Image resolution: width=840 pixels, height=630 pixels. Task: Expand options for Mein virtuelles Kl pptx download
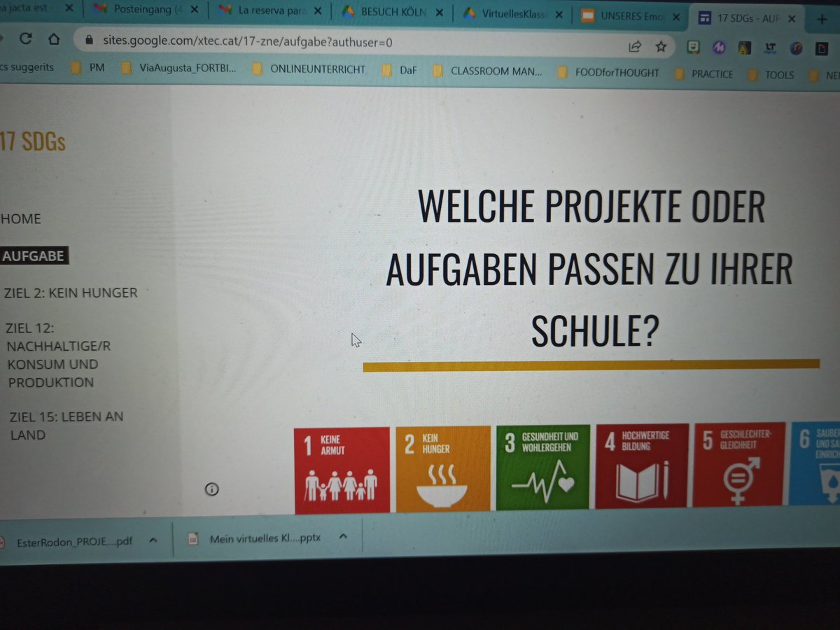click(343, 537)
